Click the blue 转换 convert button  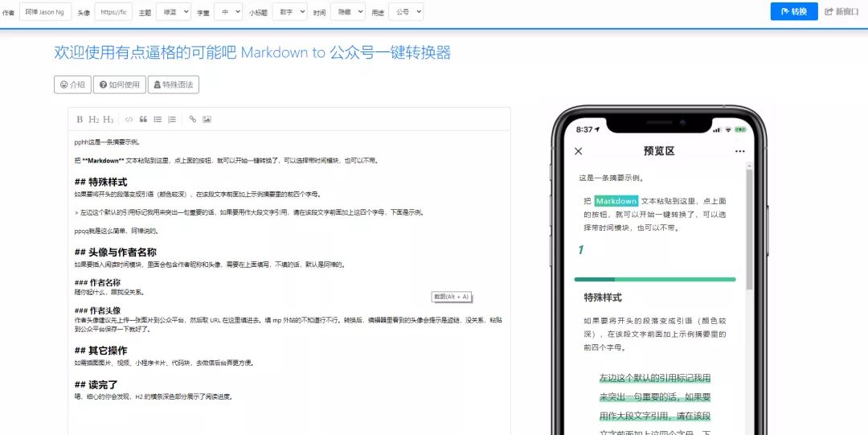point(793,11)
